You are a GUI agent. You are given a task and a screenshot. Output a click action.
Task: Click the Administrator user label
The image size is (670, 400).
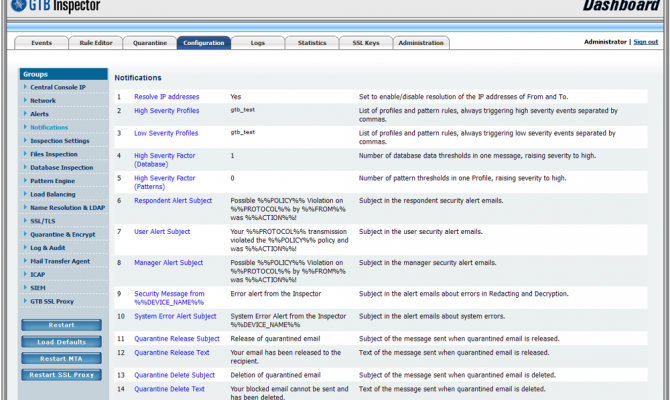(605, 42)
